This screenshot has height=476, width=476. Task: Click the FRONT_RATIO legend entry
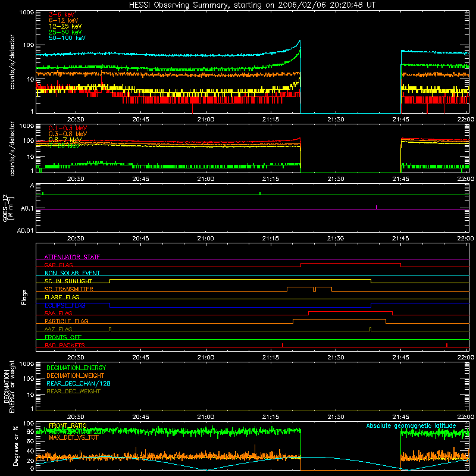tap(68, 425)
